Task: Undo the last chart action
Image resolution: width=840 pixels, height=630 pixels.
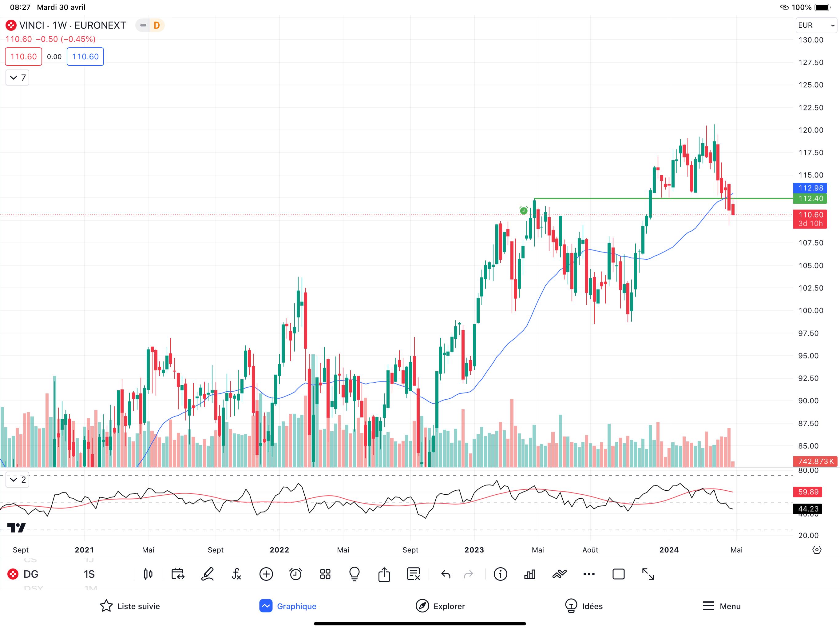Action: click(x=446, y=574)
